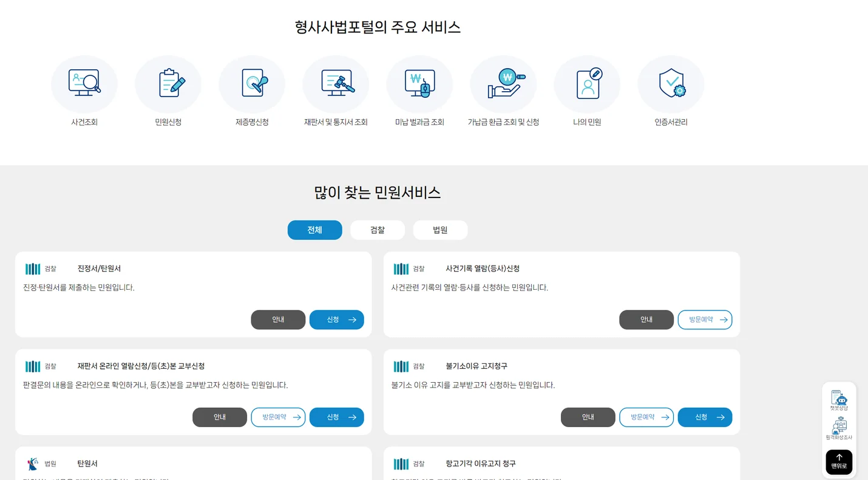Click 안내 on 재판서 온라인 열람신청 card
The image size is (868, 480).
pyautogui.click(x=220, y=417)
